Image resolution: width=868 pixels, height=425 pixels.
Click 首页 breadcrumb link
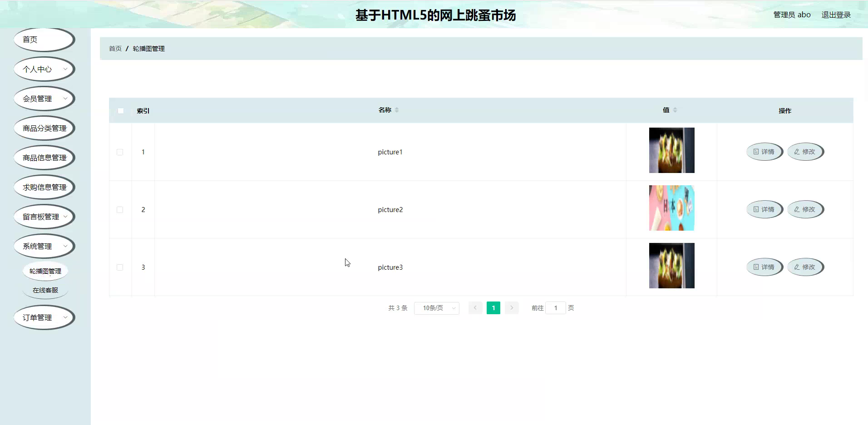point(115,49)
